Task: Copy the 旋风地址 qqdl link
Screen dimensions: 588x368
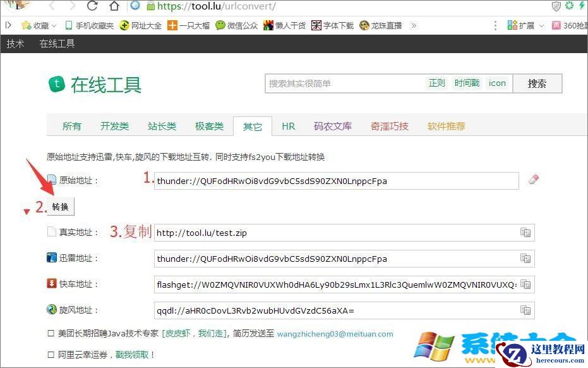Action: (x=525, y=310)
